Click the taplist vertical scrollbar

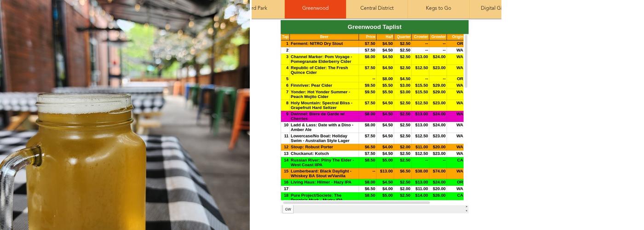(x=466, y=61)
